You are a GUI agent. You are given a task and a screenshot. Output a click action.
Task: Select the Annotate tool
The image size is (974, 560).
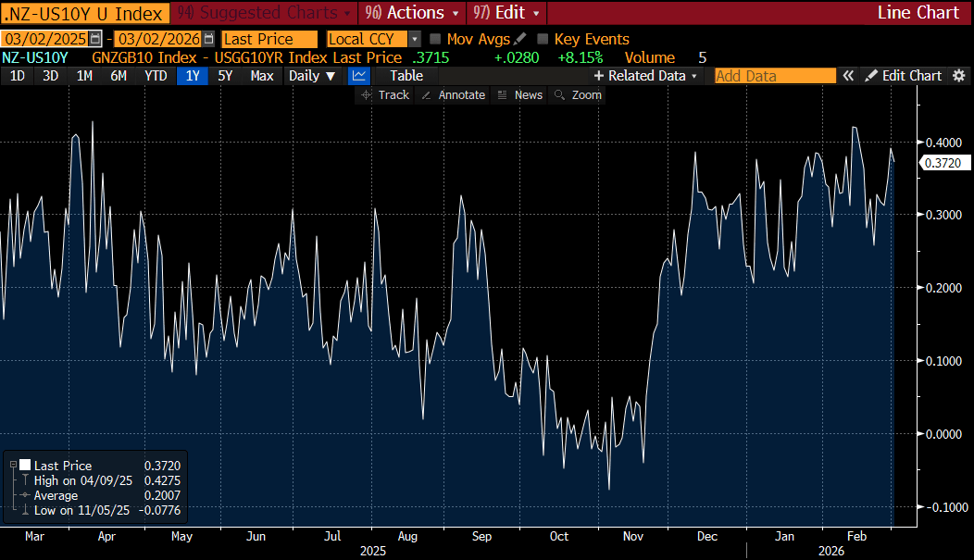click(x=453, y=95)
